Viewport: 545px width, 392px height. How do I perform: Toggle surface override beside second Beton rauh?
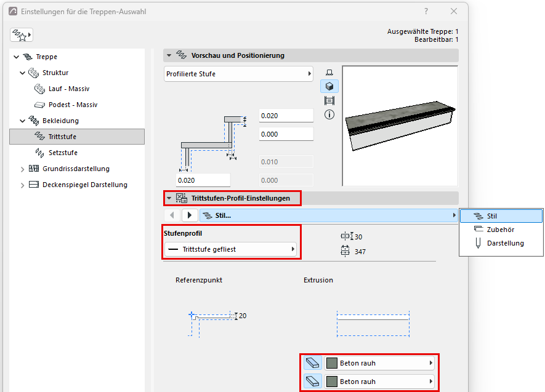[x=312, y=382]
